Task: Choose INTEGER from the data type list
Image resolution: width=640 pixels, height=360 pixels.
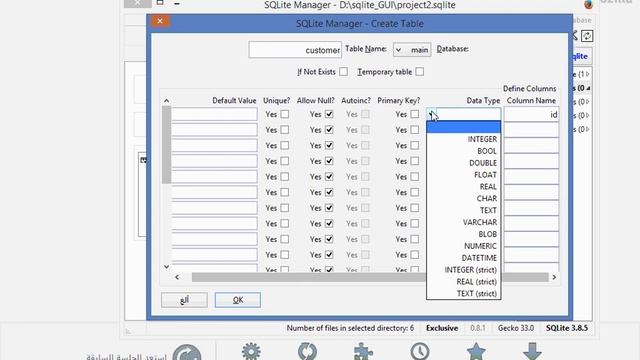Action: click(464, 139)
